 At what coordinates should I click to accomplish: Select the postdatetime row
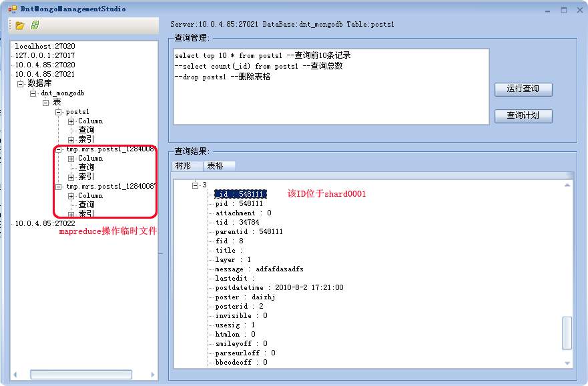coord(280,287)
